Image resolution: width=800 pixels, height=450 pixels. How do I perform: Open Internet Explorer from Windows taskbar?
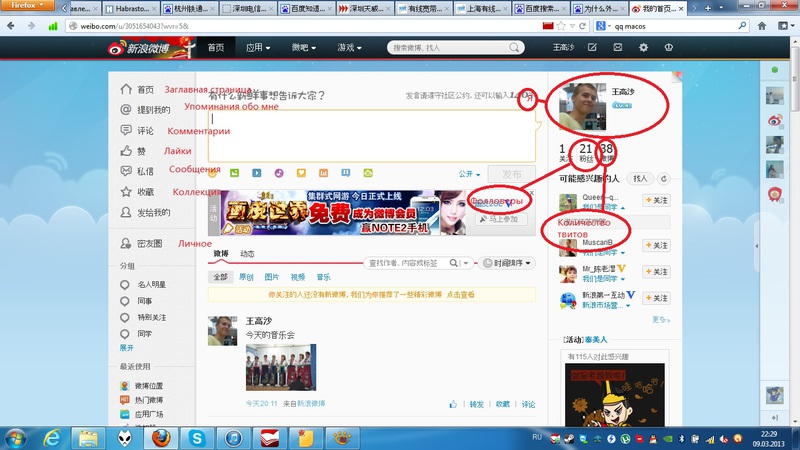click(x=52, y=438)
